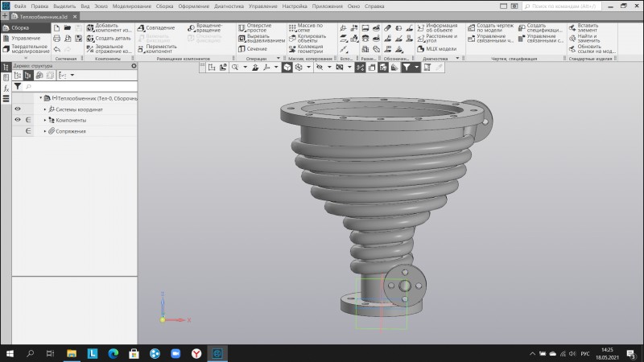The width and height of the screenshot is (644, 362).
Task: Click Обновить ссылки на модели
Action: [x=592, y=49]
